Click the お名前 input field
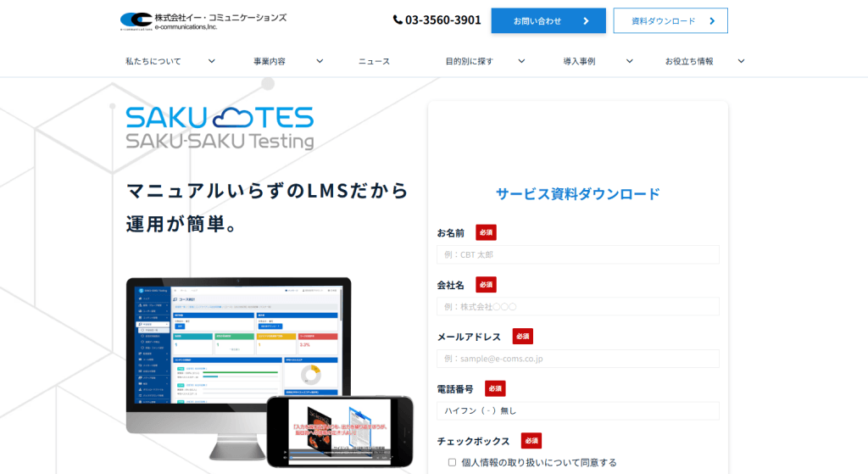 pos(577,254)
